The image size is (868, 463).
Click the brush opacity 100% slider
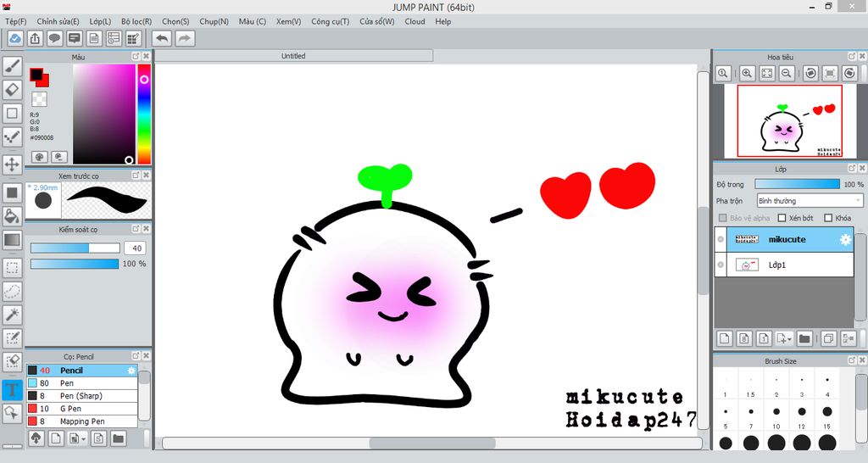click(75, 264)
